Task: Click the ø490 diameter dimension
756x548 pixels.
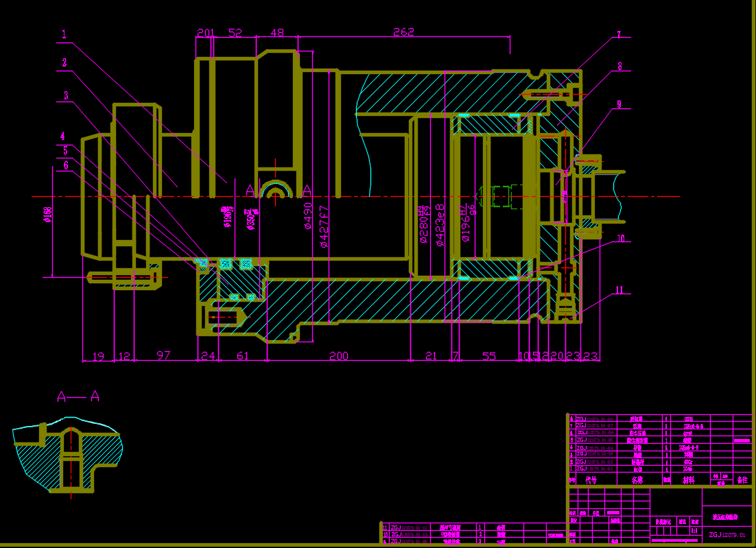Action: pyautogui.click(x=308, y=215)
